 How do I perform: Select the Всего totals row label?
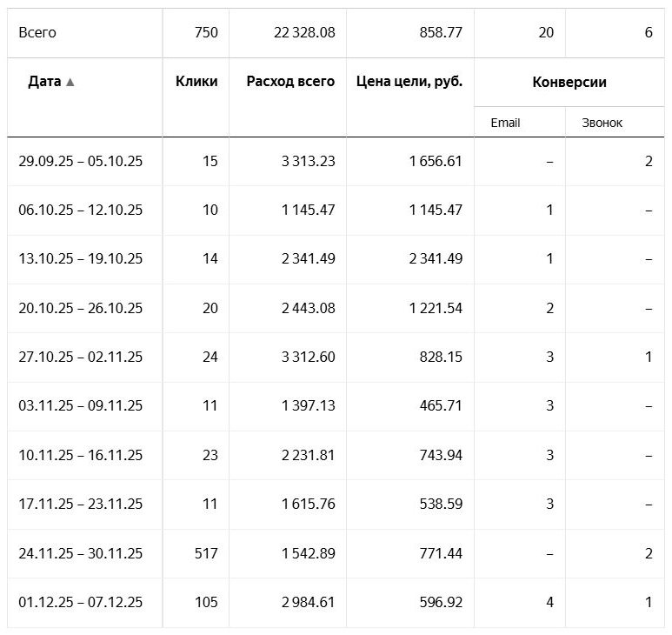coord(37,32)
